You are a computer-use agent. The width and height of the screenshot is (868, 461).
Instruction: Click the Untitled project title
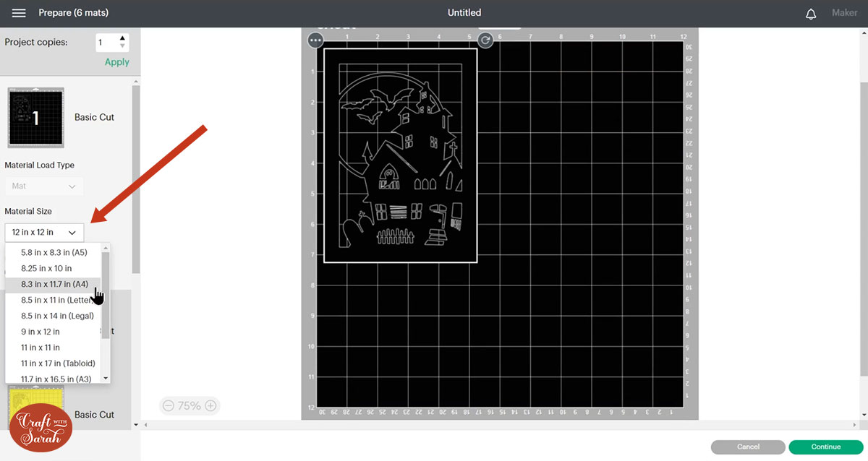point(464,13)
